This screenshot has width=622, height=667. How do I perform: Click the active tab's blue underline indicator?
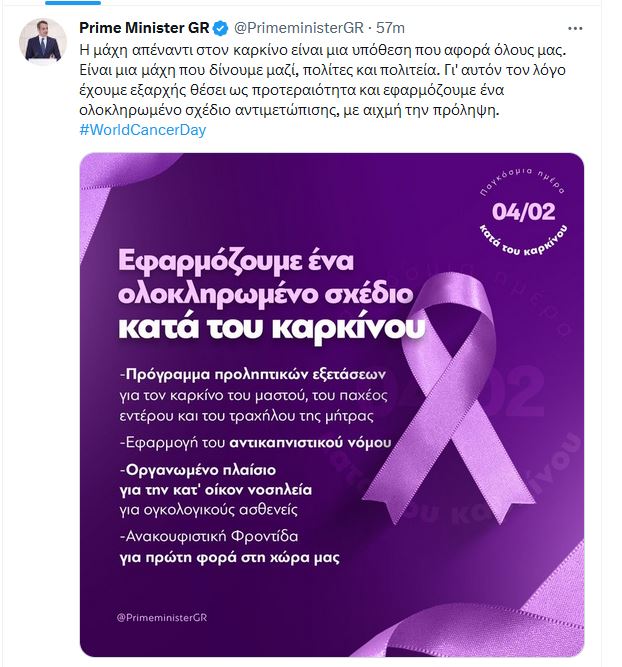coord(73,3)
